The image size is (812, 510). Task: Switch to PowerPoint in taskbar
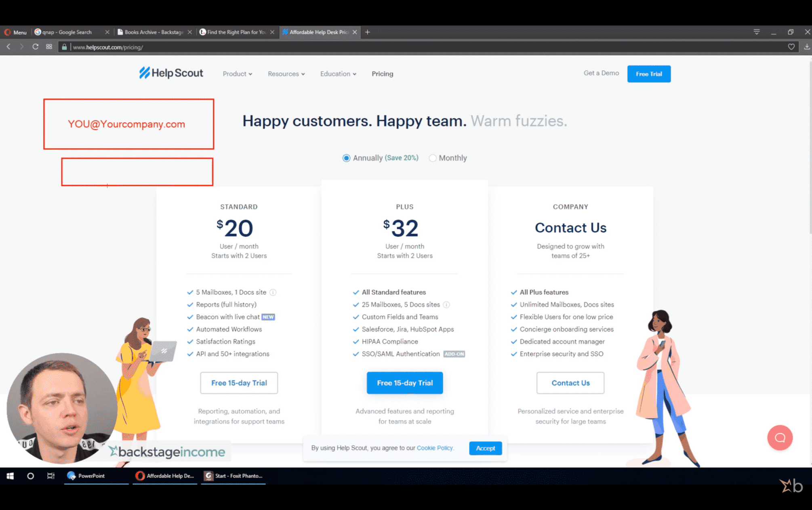pyautogui.click(x=96, y=476)
